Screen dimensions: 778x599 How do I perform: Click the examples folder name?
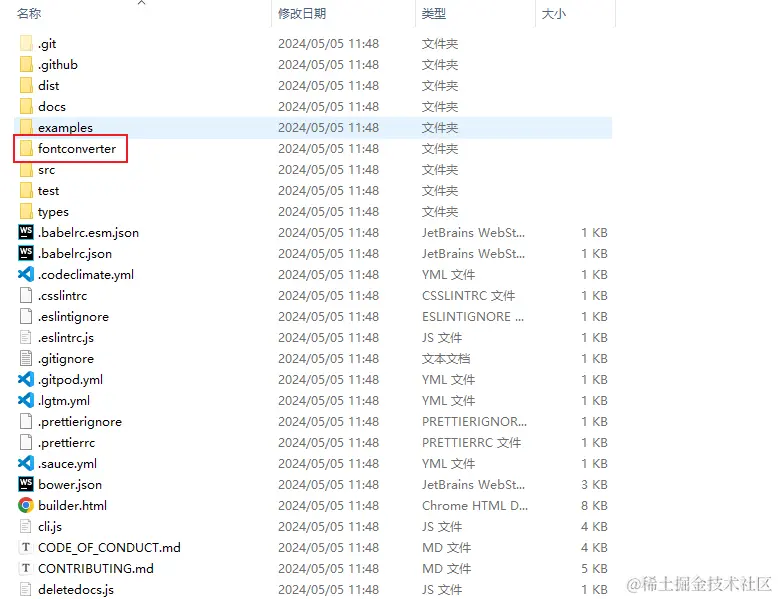pos(65,128)
